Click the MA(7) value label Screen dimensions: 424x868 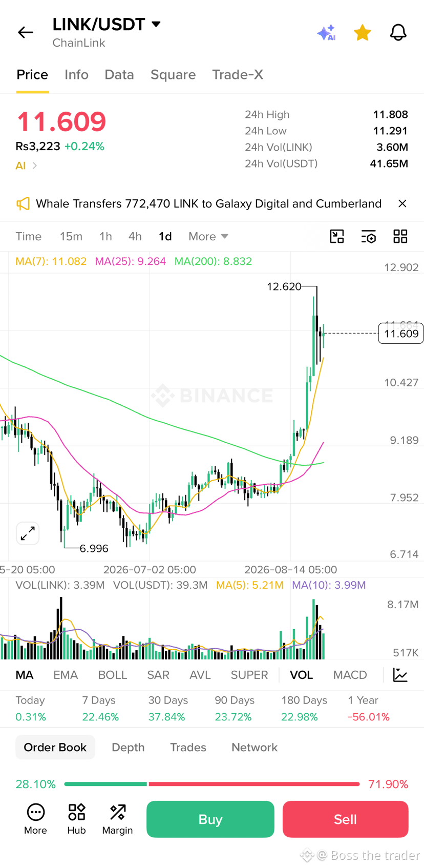51,261
